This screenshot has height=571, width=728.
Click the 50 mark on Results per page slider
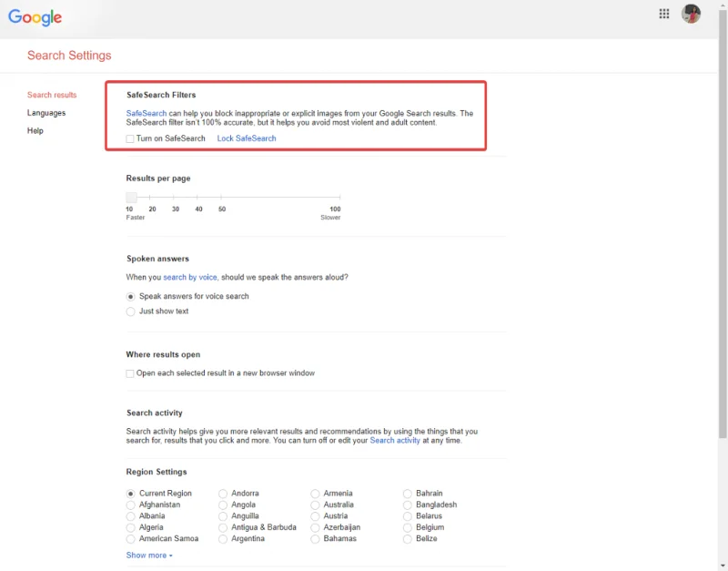pos(221,197)
